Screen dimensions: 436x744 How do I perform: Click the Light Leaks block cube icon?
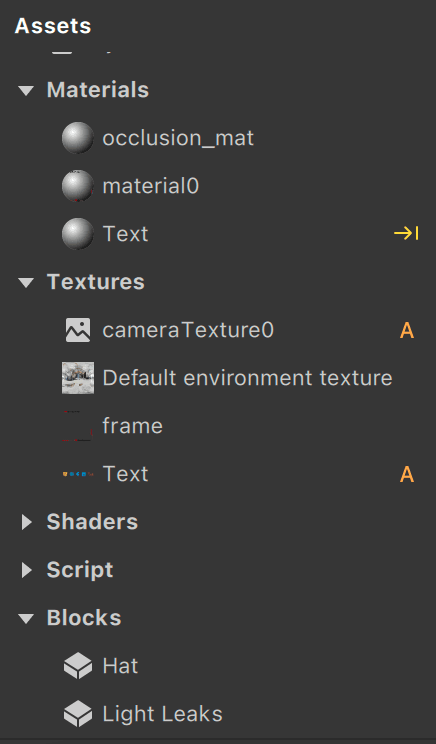click(78, 714)
